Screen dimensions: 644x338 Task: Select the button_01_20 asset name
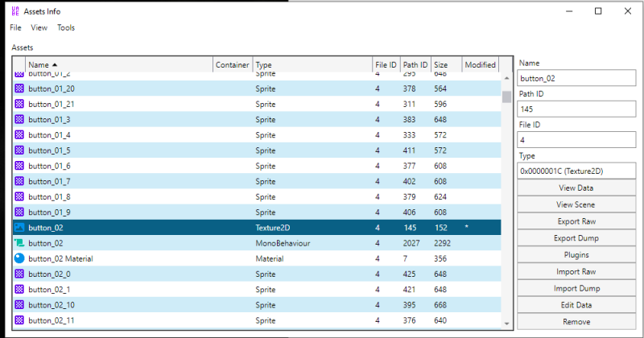coord(52,89)
